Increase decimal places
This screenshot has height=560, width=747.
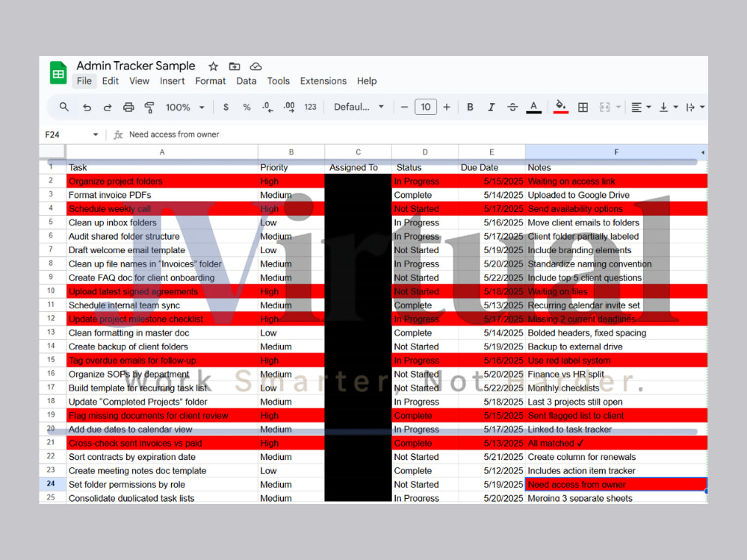click(x=288, y=107)
